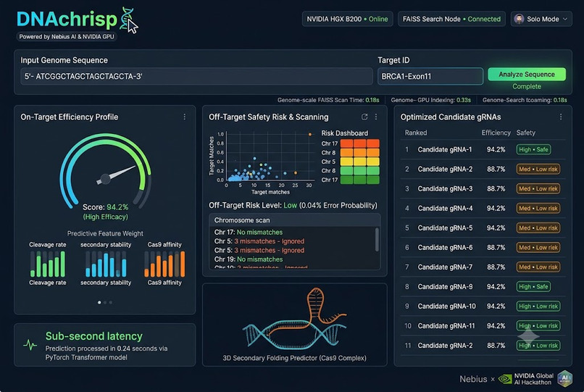
Task: Select the Candidate gRNA-4 row
Action: [x=483, y=208]
